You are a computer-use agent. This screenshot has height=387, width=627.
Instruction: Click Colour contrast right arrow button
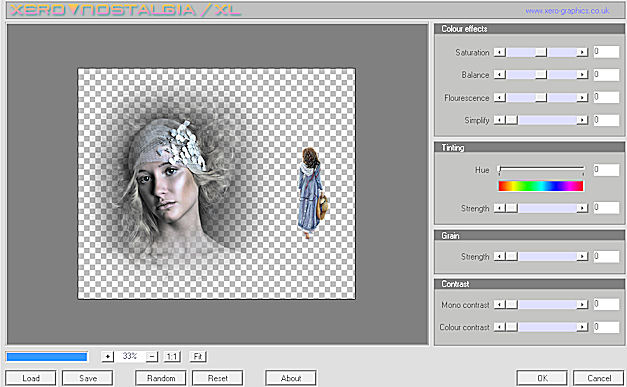tap(582, 327)
